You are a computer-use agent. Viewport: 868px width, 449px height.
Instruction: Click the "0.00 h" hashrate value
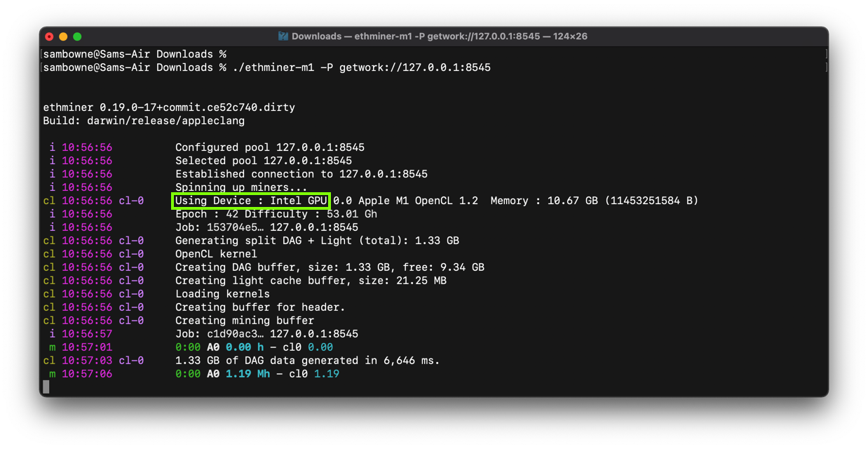click(x=245, y=347)
